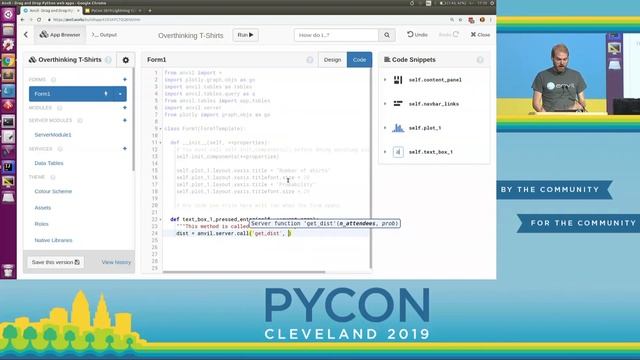The height and width of the screenshot is (360, 640).
Task: Click the info icon next to SERVICES
Action: [60, 149]
